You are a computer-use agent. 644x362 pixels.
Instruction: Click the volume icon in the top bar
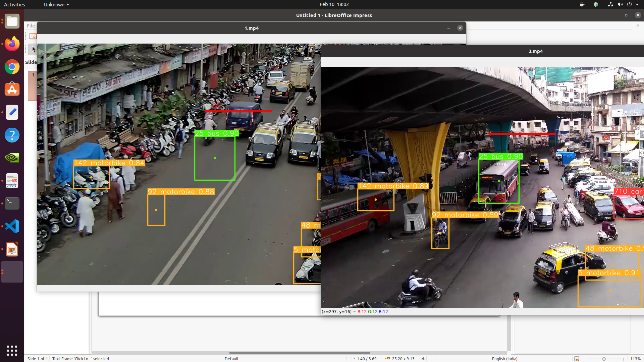pyautogui.click(x=621, y=4)
